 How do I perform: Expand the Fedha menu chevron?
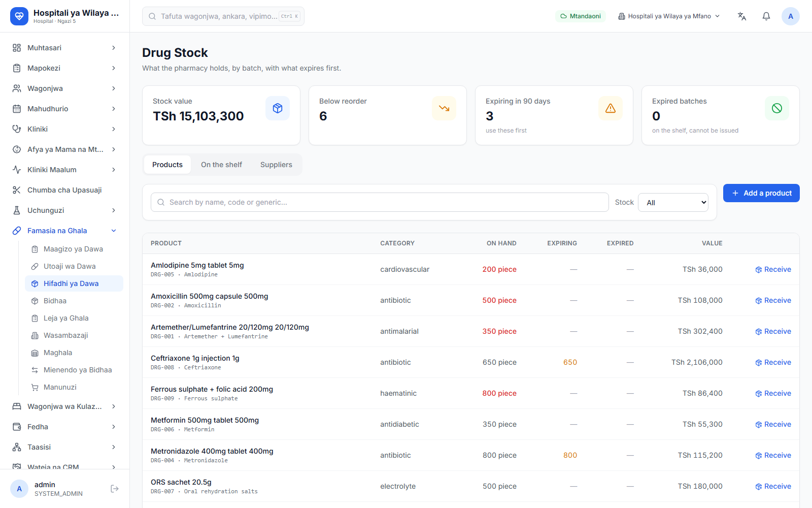(114, 427)
